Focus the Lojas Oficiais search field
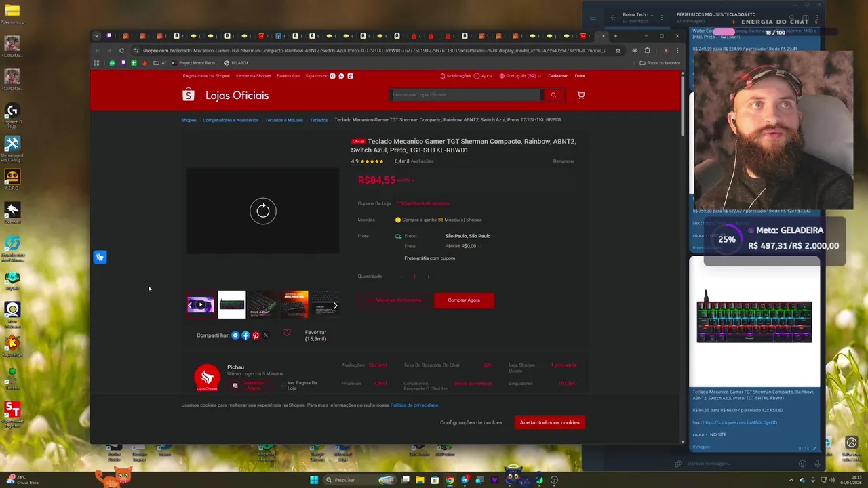 point(467,95)
